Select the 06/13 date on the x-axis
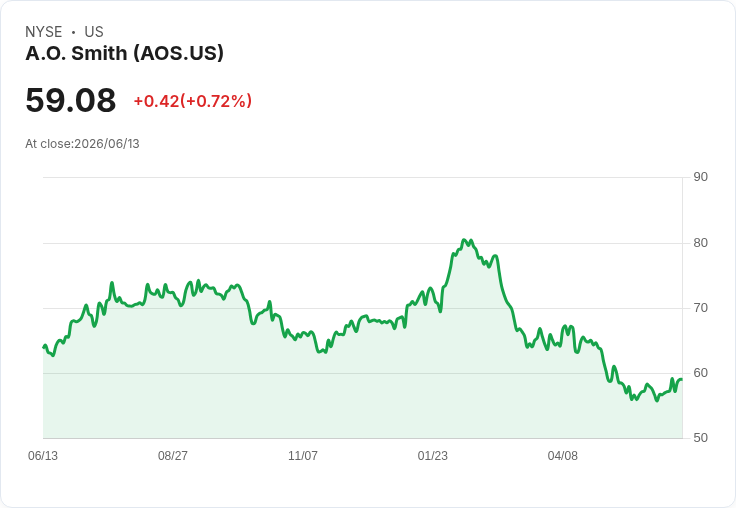 (43, 456)
